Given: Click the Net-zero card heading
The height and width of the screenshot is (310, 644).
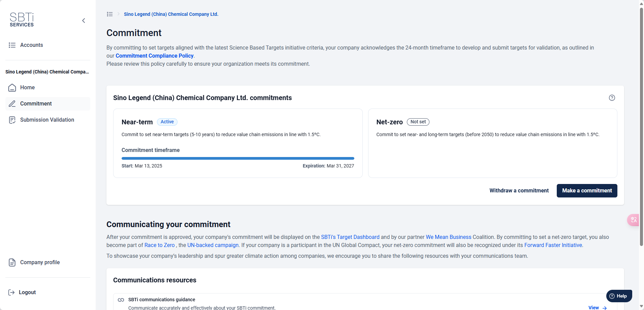Looking at the screenshot, I should point(389,122).
